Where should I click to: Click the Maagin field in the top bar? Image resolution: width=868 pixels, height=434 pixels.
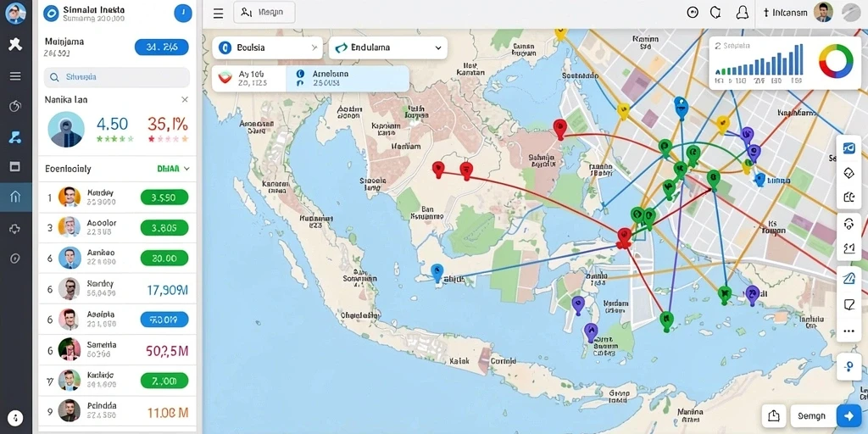(x=264, y=12)
